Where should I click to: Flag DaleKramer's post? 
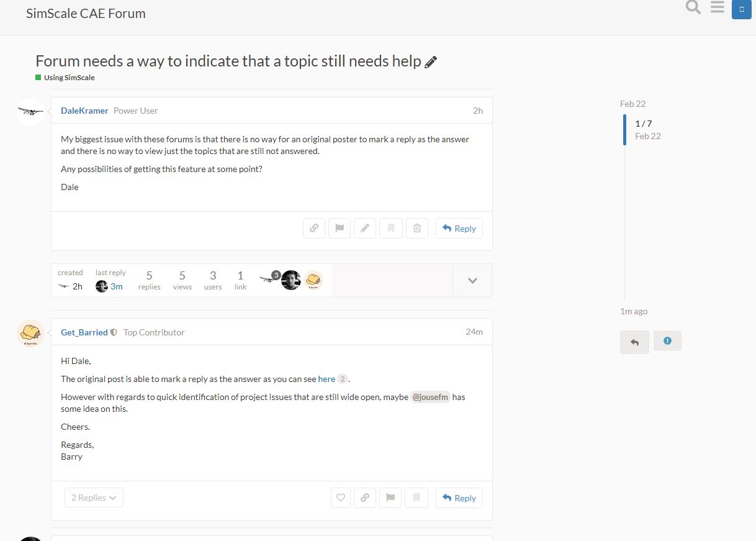340,229
